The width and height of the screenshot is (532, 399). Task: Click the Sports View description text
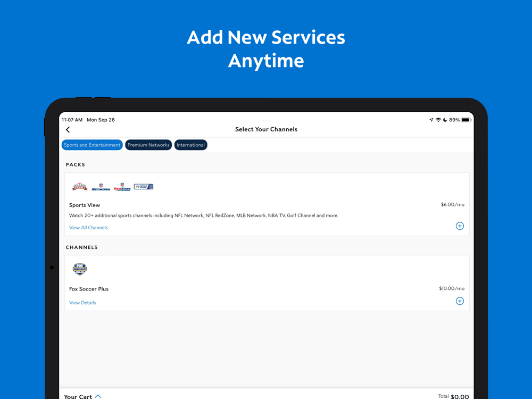click(204, 215)
